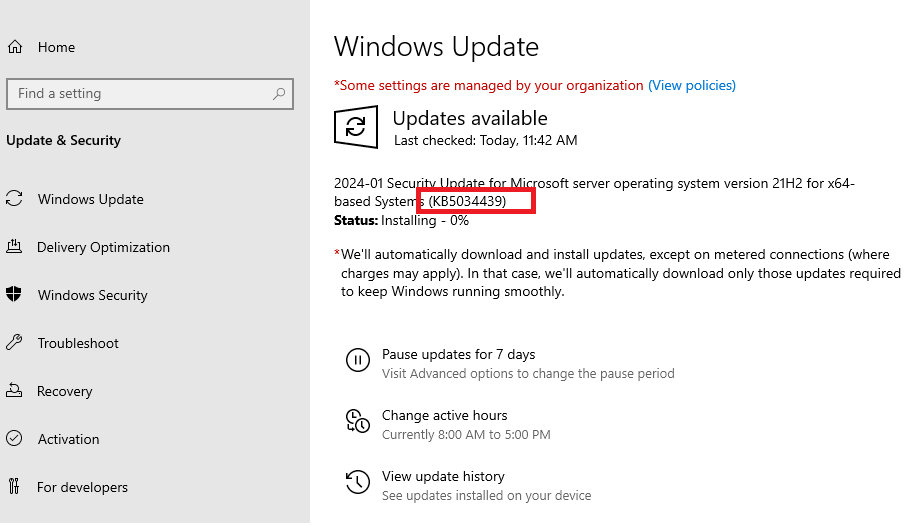This screenshot has width=923, height=532.
Task: Click the Update & Security heading
Action: [64, 140]
